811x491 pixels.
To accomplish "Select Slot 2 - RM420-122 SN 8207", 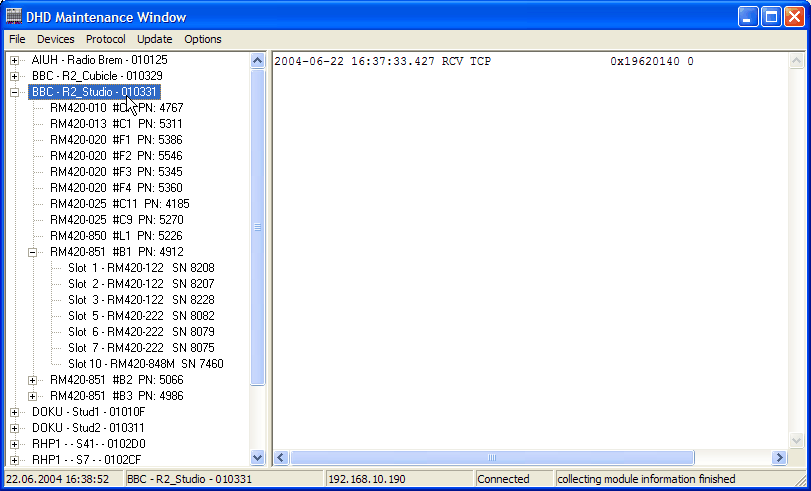I will pos(141,284).
